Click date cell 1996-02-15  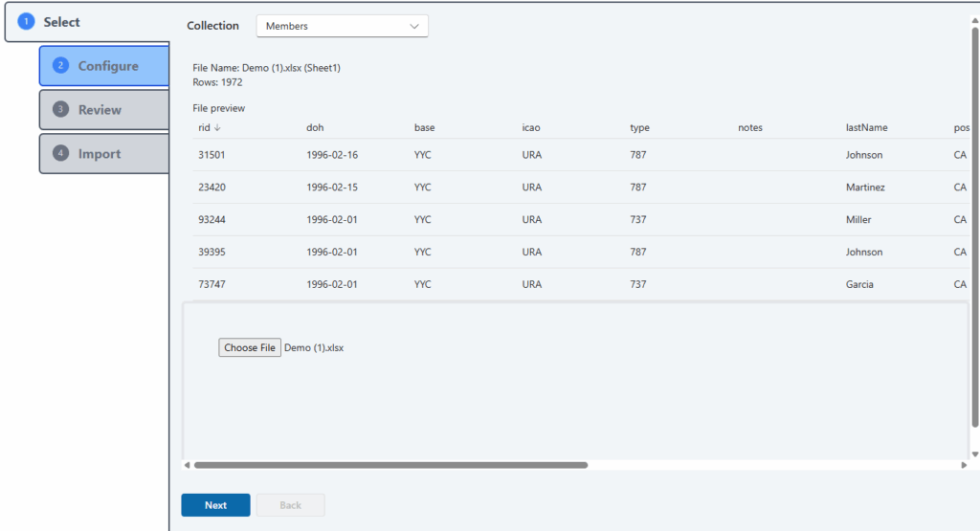pos(332,188)
